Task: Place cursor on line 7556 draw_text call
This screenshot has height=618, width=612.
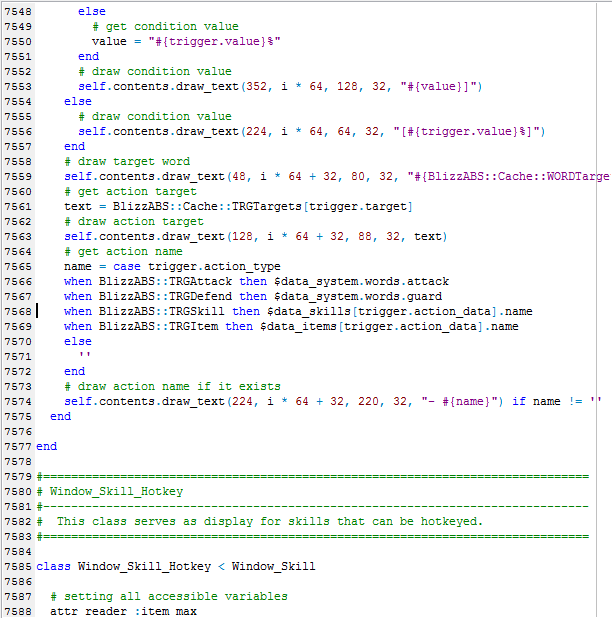Action: point(311,131)
